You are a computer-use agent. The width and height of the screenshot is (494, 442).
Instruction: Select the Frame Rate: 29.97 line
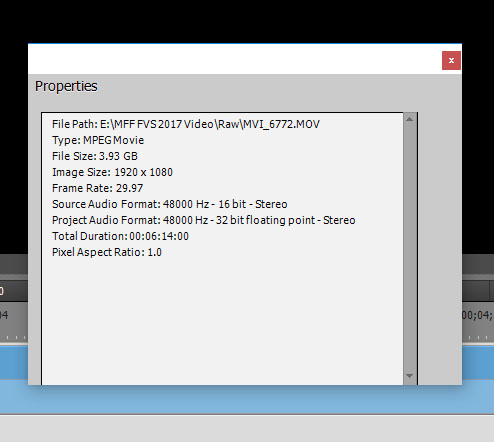97,188
